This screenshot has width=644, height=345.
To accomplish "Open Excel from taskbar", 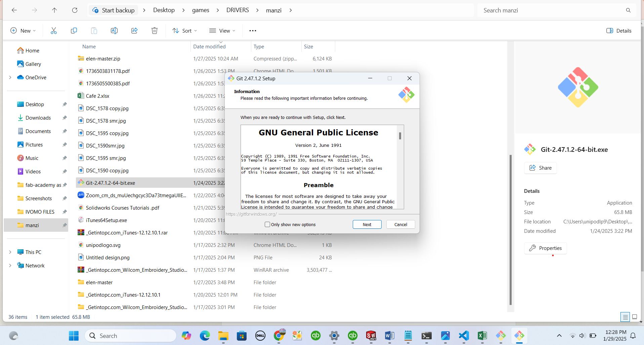I will 482,335.
